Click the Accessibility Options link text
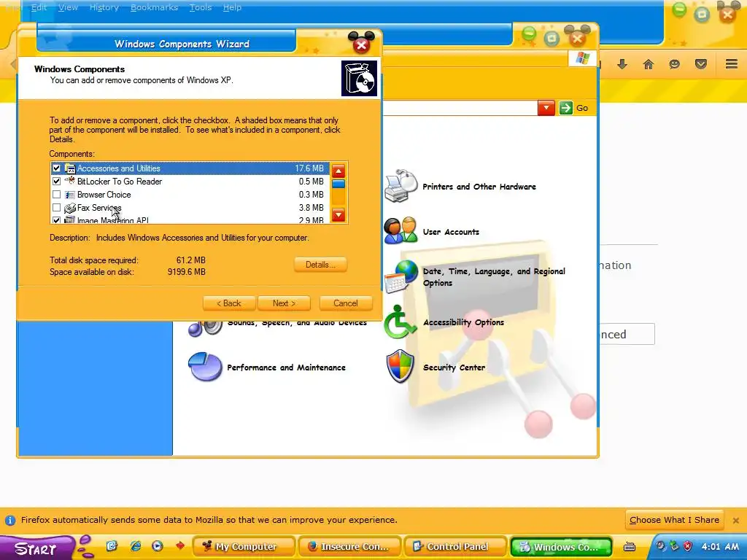This screenshot has height=560, width=747. pyautogui.click(x=463, y=322)
